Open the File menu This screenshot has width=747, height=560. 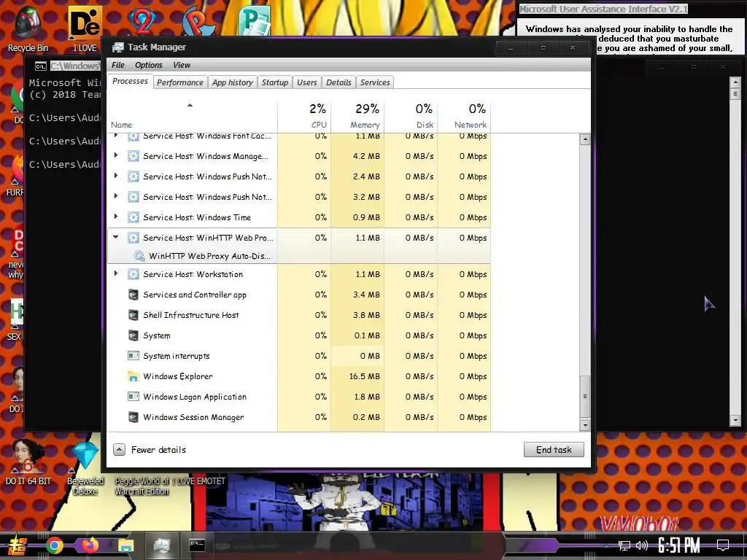click(118, 65)
